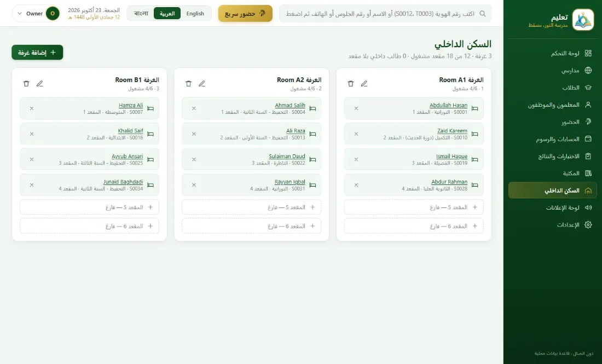Delete Room A1 using the trash icon
The width and height of the screenshot is (602, 364).
pos(350,83)
